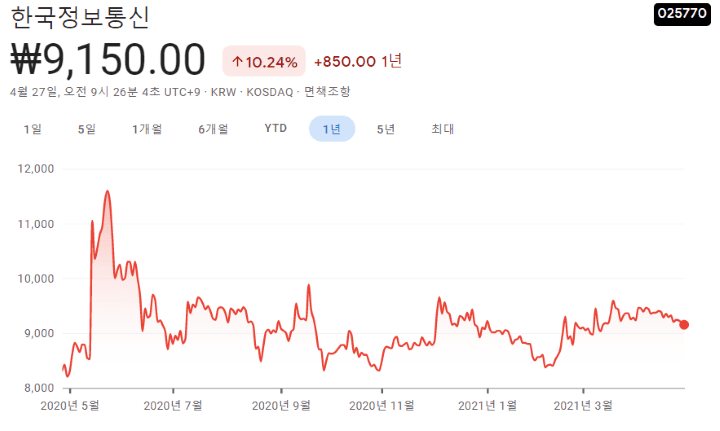Click the 9,000 y-axis label
The height and width of the screenshot is (431, 720).
(x=39, y=333)
